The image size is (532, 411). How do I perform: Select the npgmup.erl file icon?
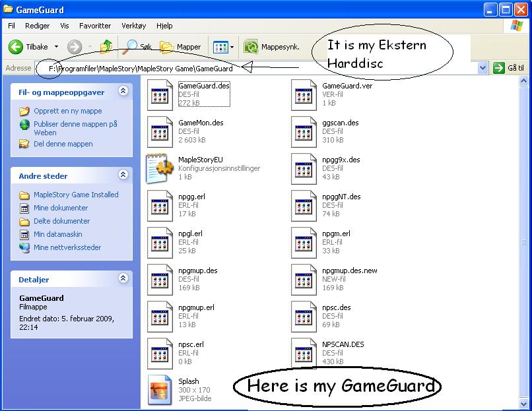[x=160, y=317]
